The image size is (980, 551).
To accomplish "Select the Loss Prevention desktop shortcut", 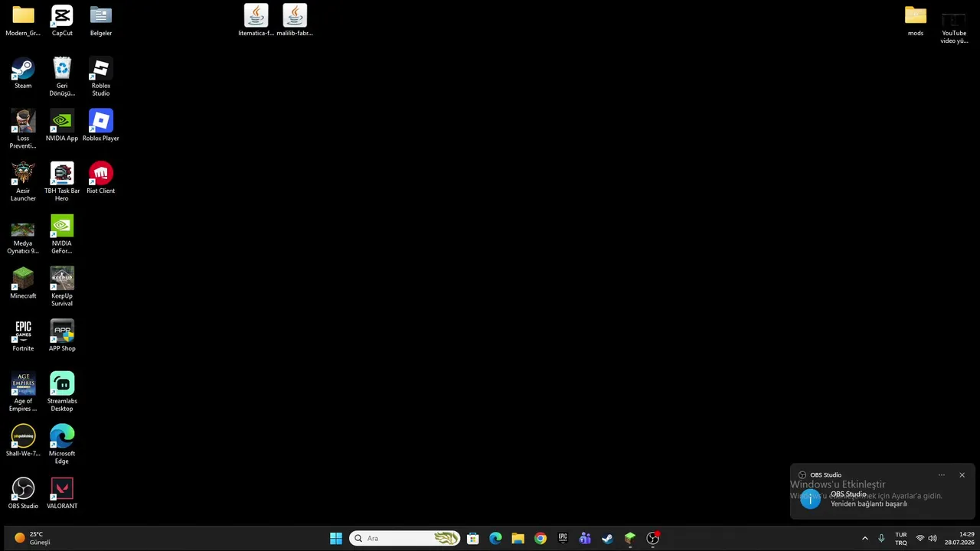I will [23, 130].
